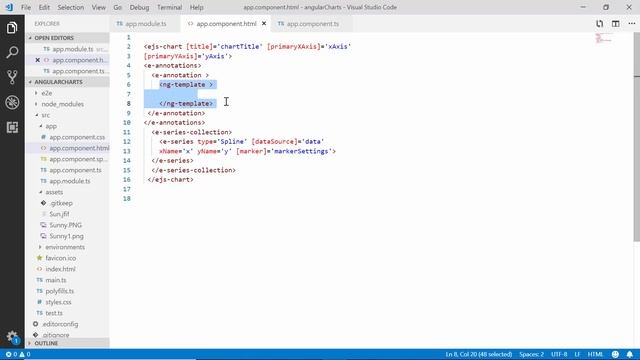Screen dimensions: 640x360
Task: Collapse the ANGULARCHARTS folder section
Action: click(x=67, y=82)
